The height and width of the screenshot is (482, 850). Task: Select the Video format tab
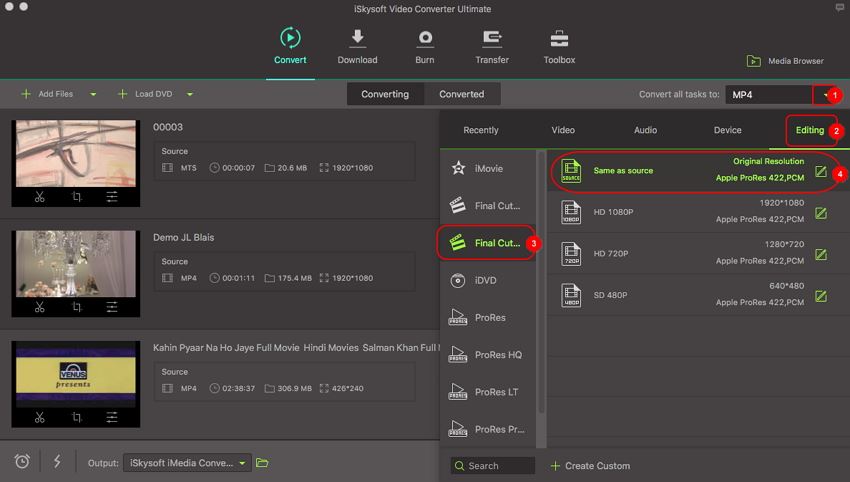click(563, 130)
